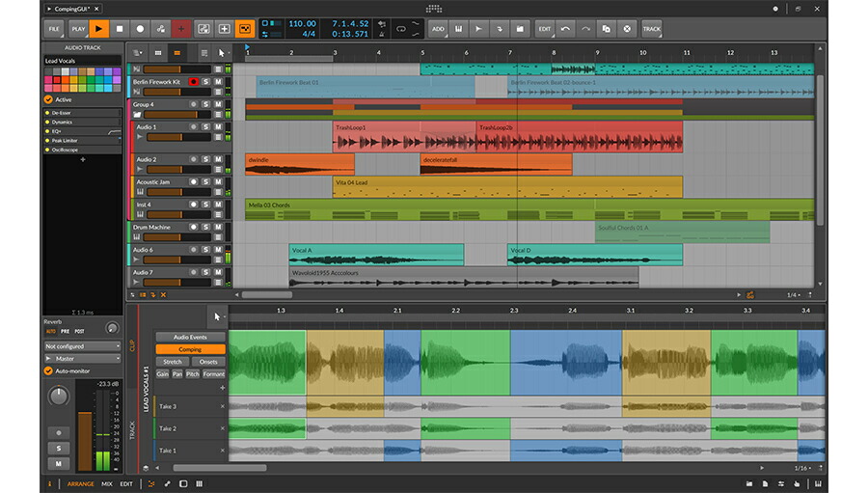Toggle the automation write icon in transport

coord(160,29)
